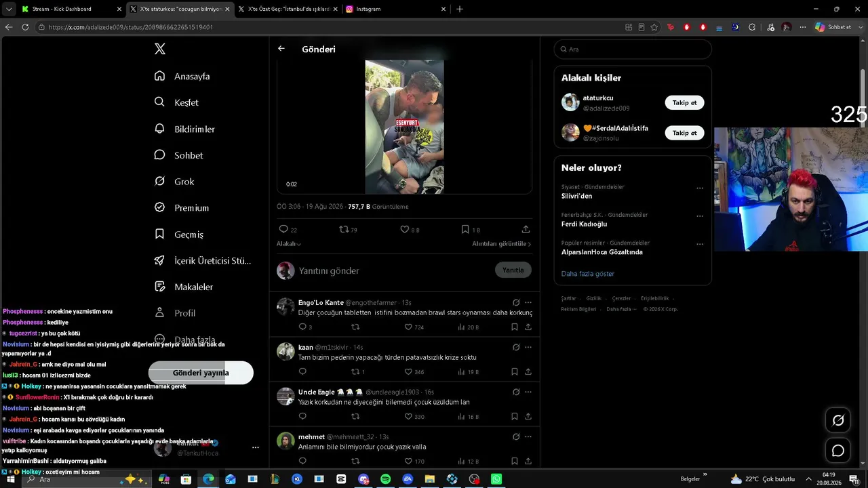Open more options for Engo'Lo Kante's reply
Image resolution: width=868 pixels, height=488 pixels.
coord(528,303)
